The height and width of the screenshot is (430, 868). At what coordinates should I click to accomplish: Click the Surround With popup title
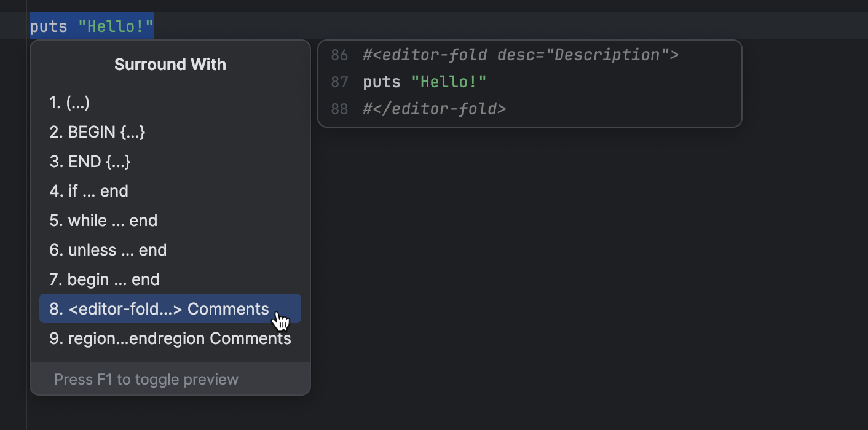coord(170,64)
